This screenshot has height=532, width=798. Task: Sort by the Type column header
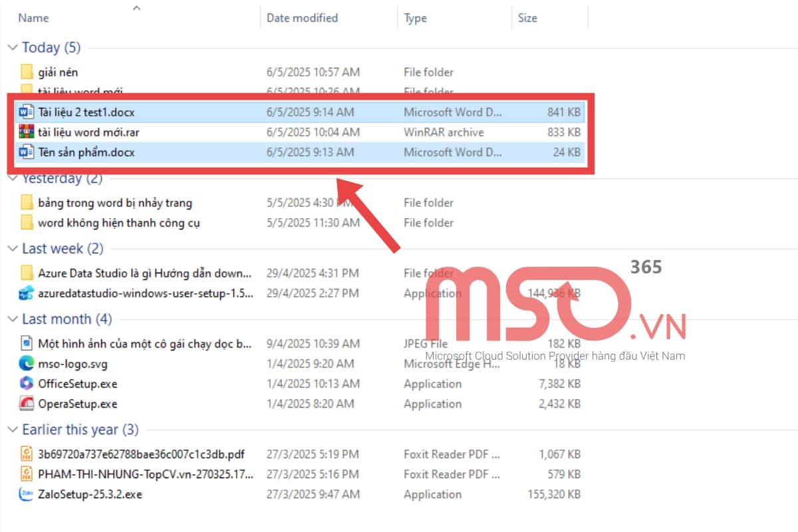coord(416,18)
